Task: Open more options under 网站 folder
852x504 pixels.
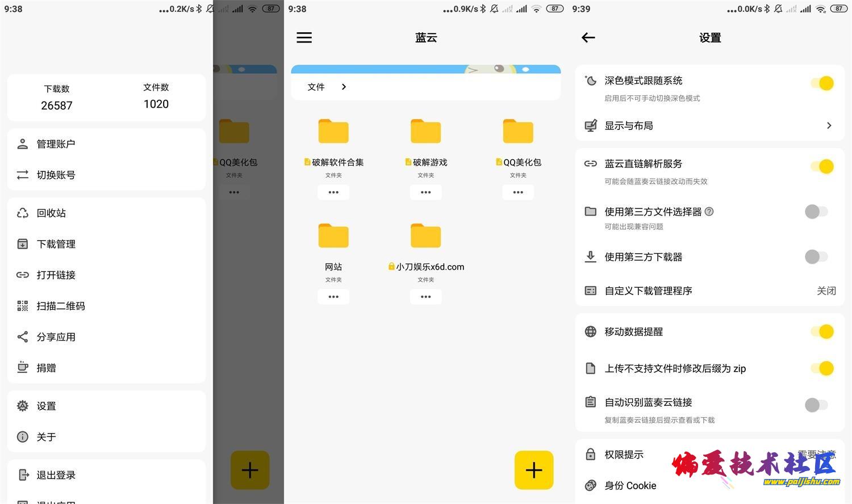Action: 333,297
